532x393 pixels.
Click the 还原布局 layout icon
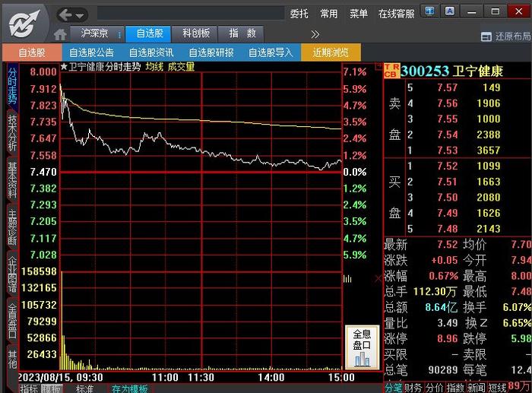(486, 36)
